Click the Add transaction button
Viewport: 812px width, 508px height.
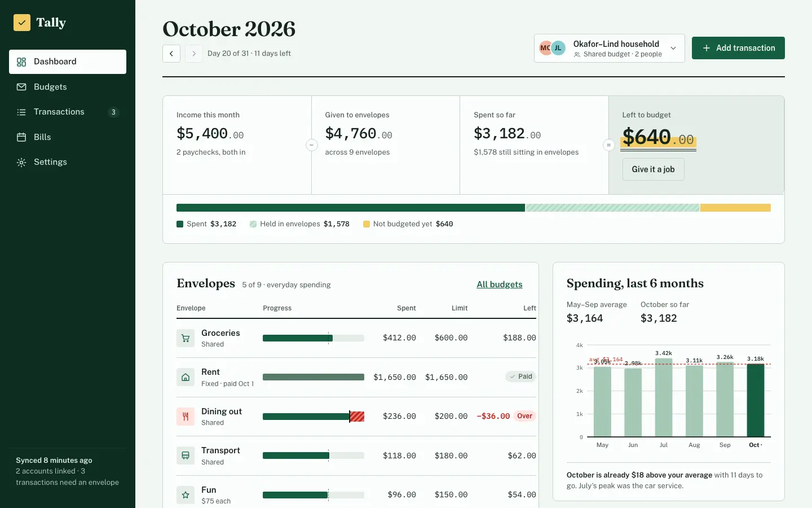click(x=738, y=48)
